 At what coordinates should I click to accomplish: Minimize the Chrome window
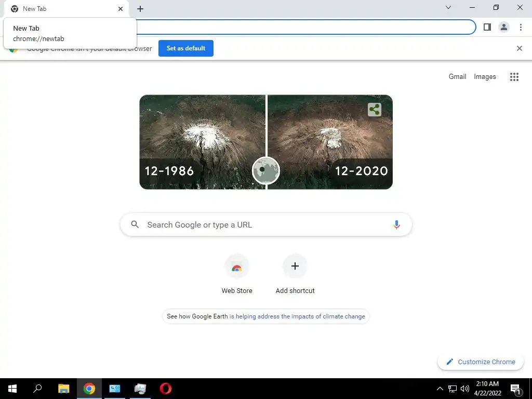point(472,7)
